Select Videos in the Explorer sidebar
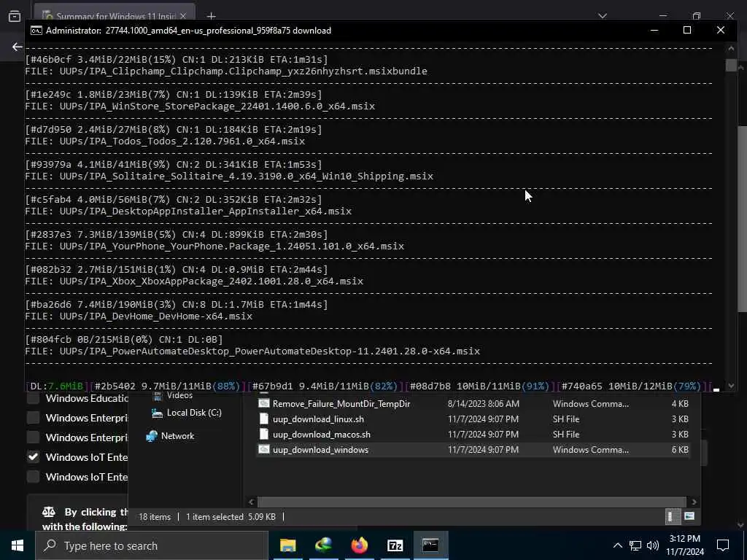747x560 pixels. tap(174, 395)
